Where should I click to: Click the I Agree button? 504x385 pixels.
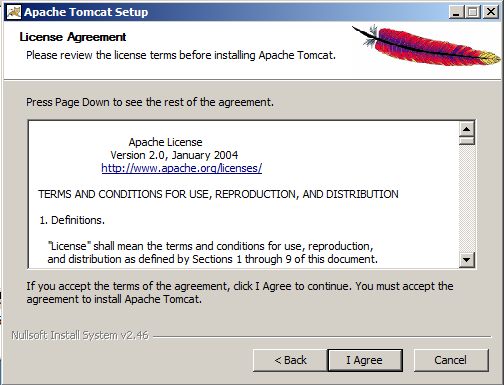(x=365, y=360)
